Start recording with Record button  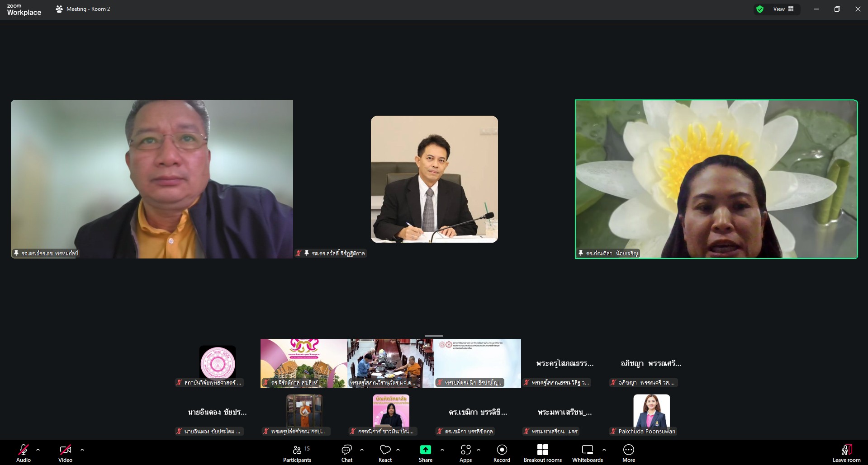502,453
